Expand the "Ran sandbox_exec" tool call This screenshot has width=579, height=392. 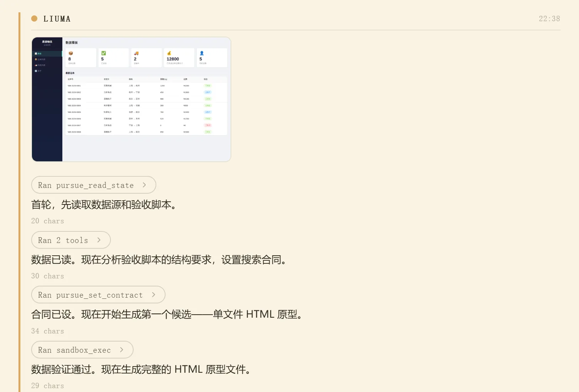pos(82,350)
